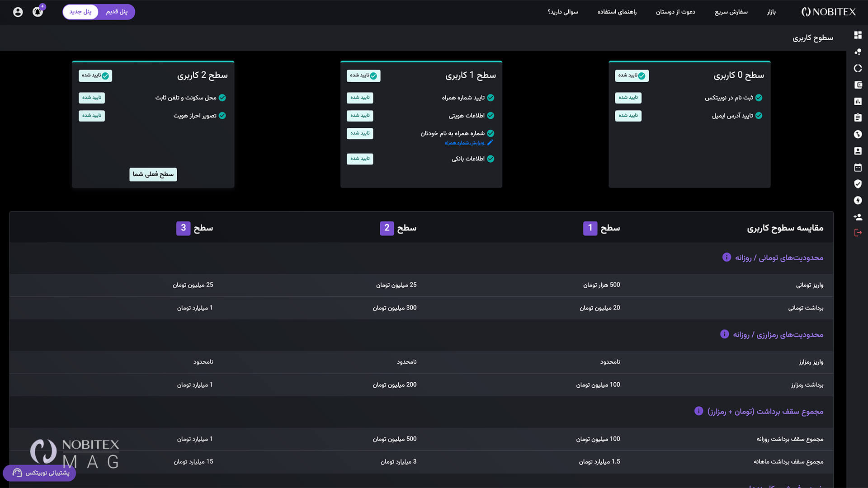Click the red logout icon in sidebar
This screenshot has height=488, width=868.
tap(858, 233)
